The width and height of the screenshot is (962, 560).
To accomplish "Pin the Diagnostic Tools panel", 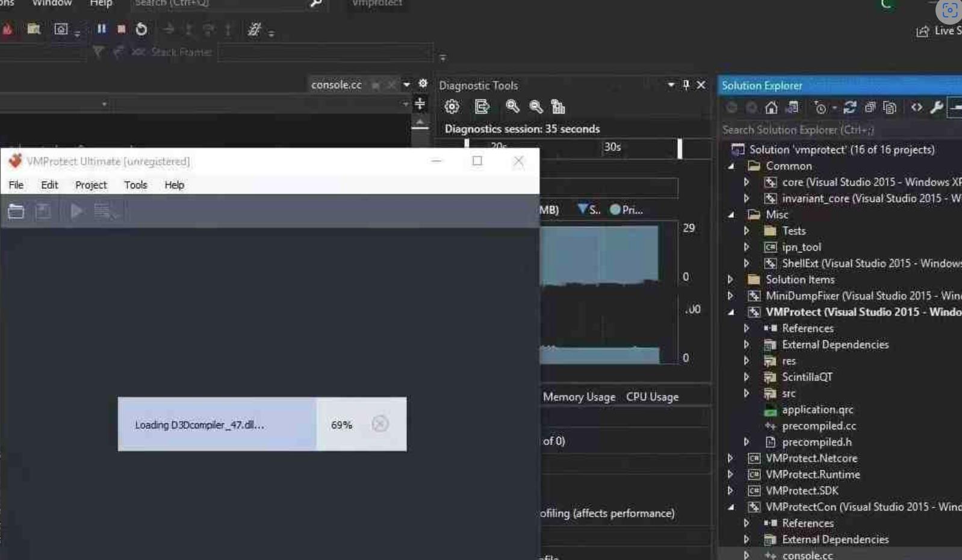I will [686, 85].
